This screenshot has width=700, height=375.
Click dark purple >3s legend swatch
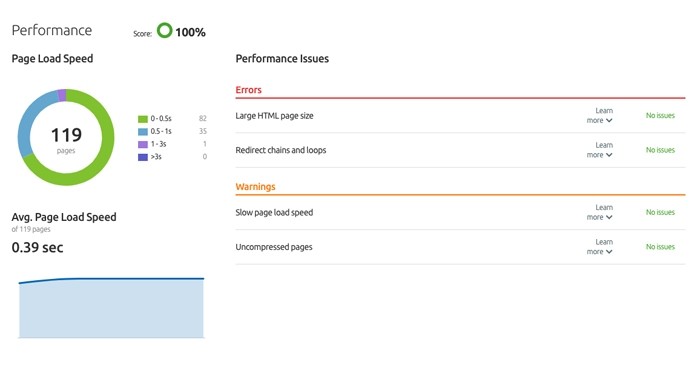[143, 157]
